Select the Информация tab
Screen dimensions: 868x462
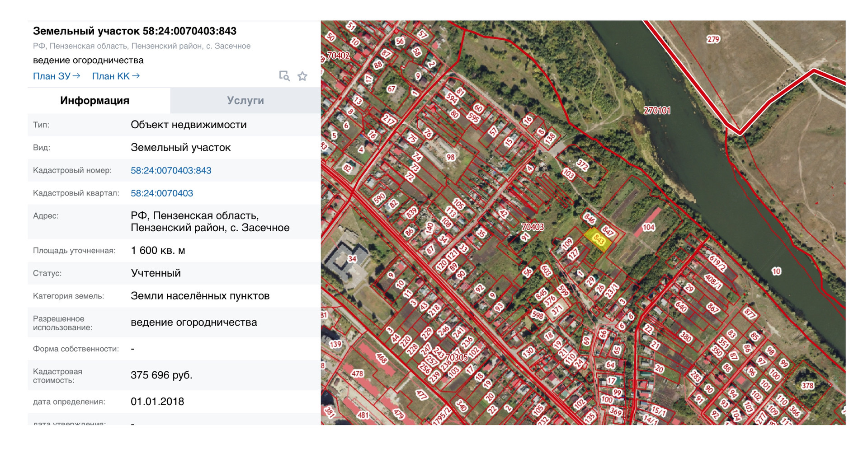95,100
